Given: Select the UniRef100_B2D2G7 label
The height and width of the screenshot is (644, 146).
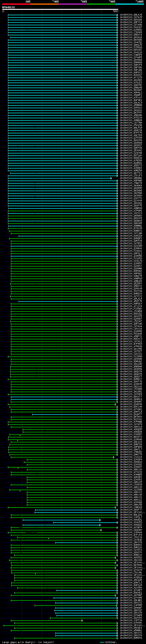Looking at the screenshot, I should 131,75.
